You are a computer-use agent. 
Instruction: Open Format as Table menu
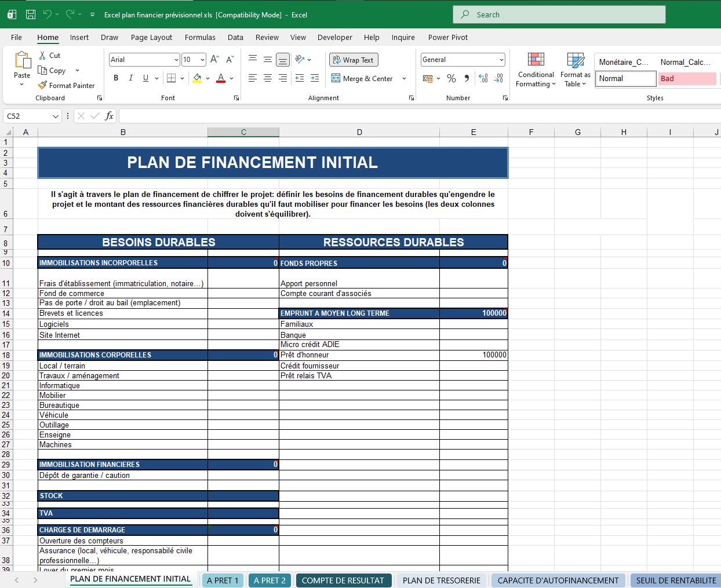point(576,70)
